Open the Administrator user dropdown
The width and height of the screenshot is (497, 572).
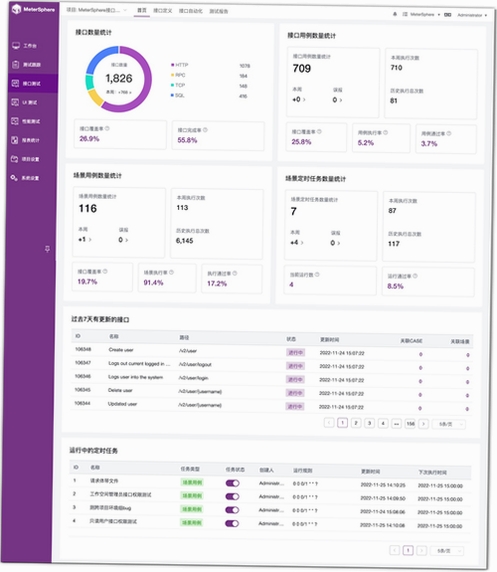coord(472,15)
